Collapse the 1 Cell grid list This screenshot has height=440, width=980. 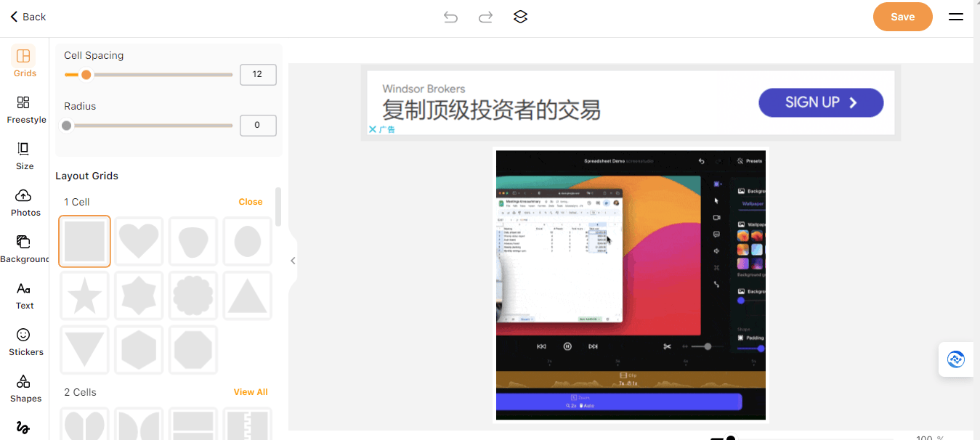(250, 202)
